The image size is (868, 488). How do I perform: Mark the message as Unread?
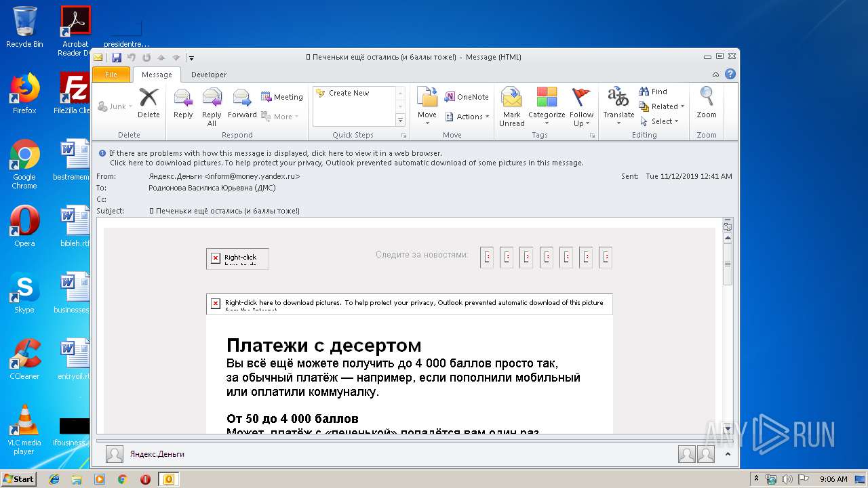point(511,107)
